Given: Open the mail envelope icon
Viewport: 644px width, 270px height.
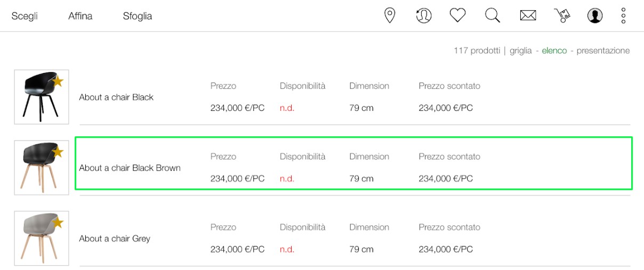Looking at the screenshot, I should tap(528, 16).
